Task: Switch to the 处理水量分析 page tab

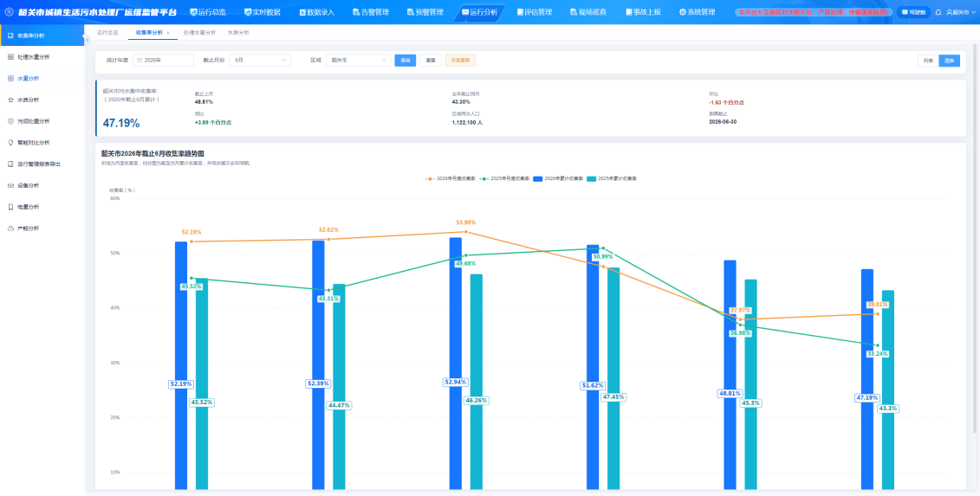Action: click(199, 33)
